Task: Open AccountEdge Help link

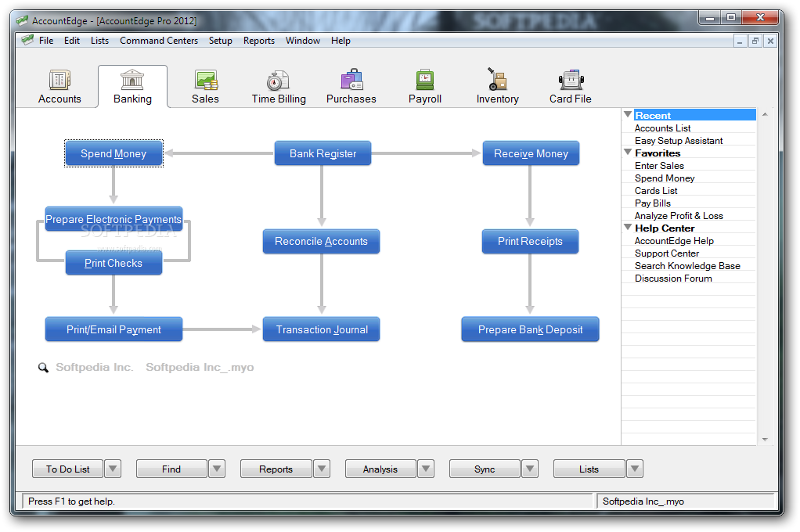Action: 674,241
